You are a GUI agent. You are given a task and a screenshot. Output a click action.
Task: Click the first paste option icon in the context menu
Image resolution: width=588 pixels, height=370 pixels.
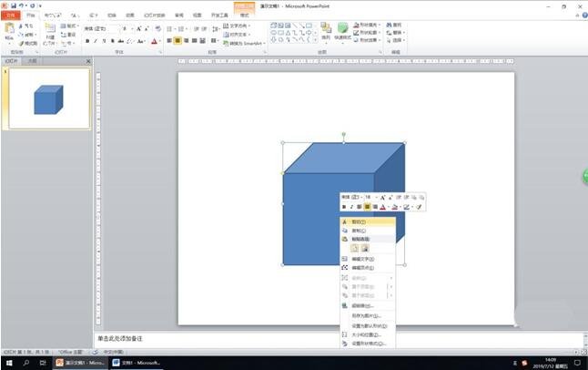pyautogui.click(x=354, y=248)
